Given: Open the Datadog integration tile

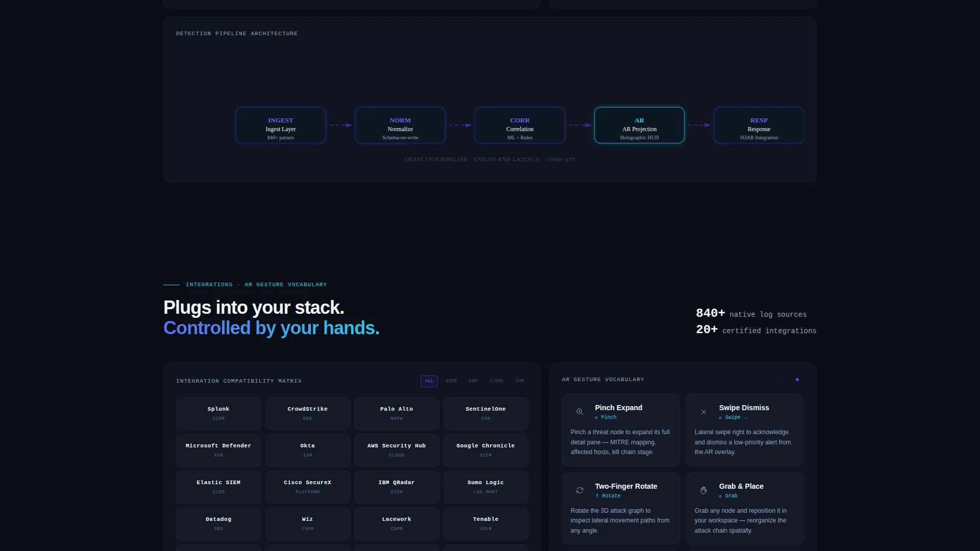Looking at the screenshot, I should [218, 524].
